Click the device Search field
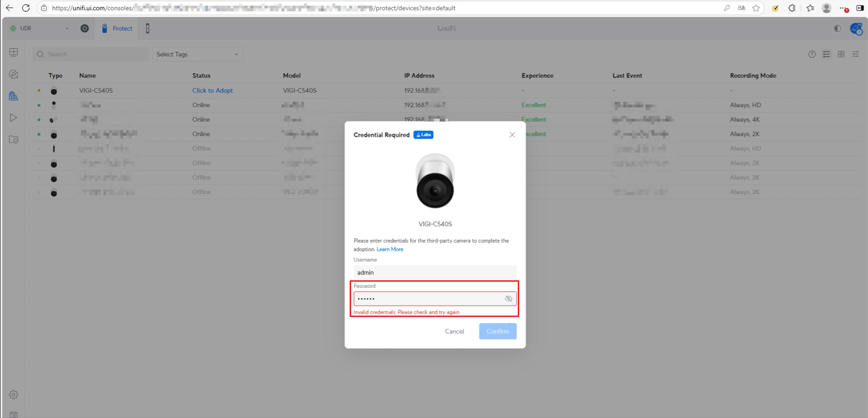The height and width of the screenshot is (418, 868). pos(90,54)
